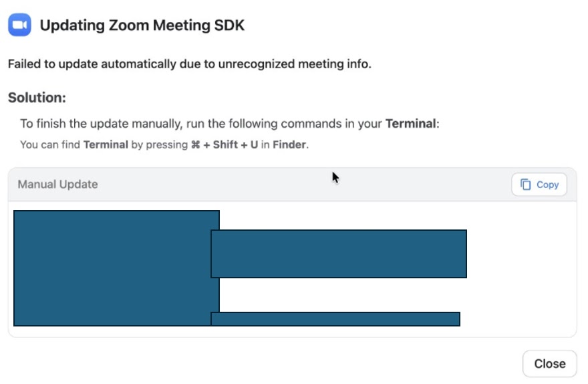Click the gray Manual Update header bar center
The height and width of the screenshot is (384, 588).
tap(292, 185)
